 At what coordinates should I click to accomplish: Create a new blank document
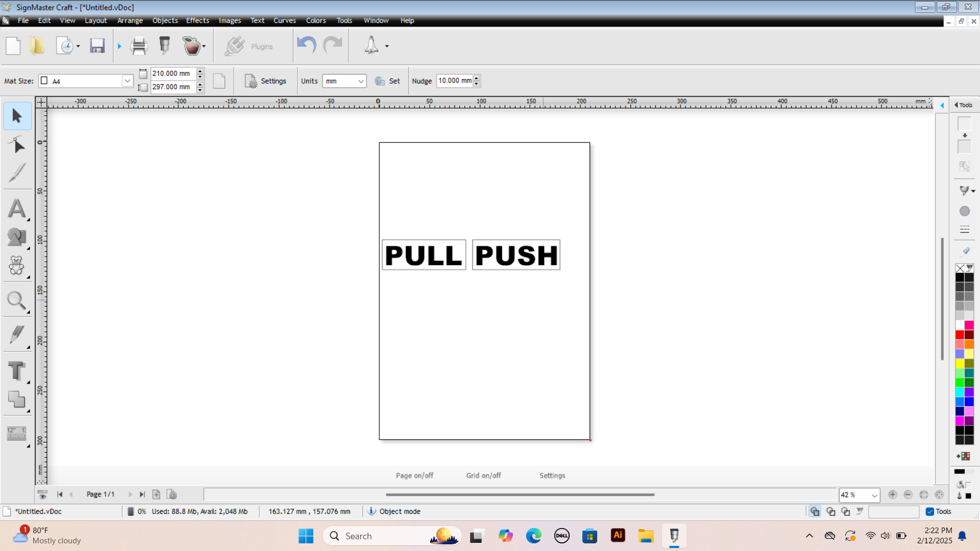[x=13, y=46]
